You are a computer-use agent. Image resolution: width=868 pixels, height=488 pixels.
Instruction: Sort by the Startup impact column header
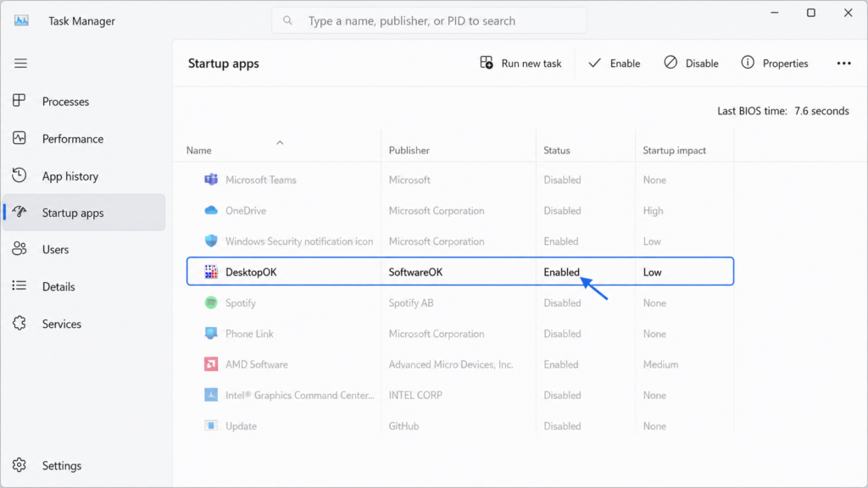coord(674,151)
